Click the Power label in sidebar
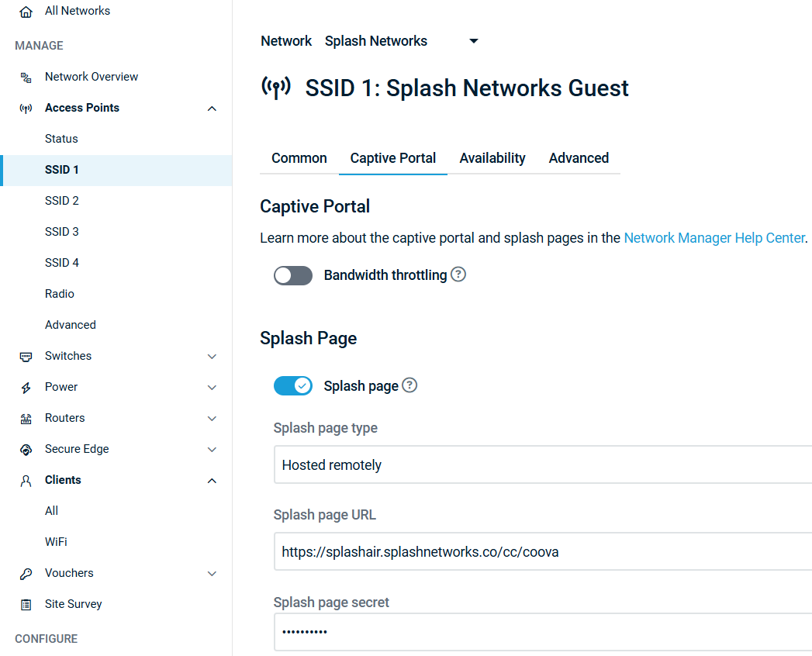This screenshot has width=812, height=656. [61, 387]
